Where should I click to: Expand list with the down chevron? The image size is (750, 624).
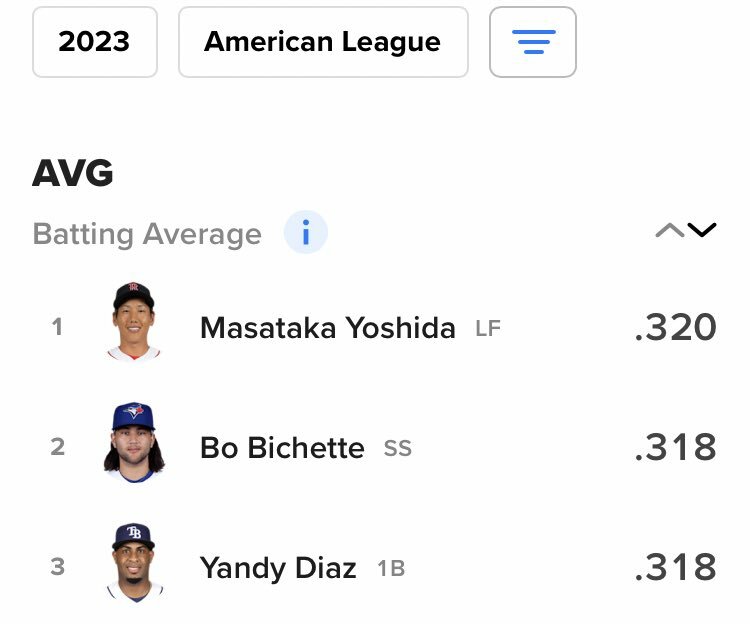[702, 230]
